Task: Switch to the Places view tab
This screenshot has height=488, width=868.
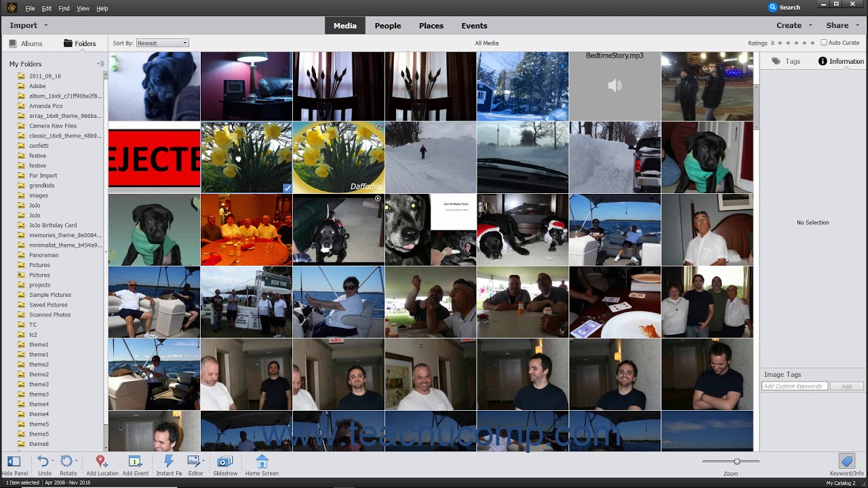Action: pos(431,26)
